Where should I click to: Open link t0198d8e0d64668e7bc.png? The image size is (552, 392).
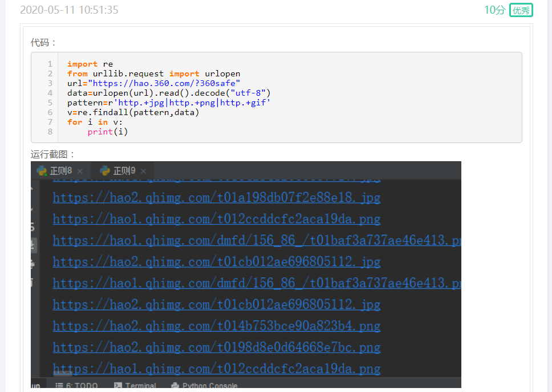click(217, 348)
